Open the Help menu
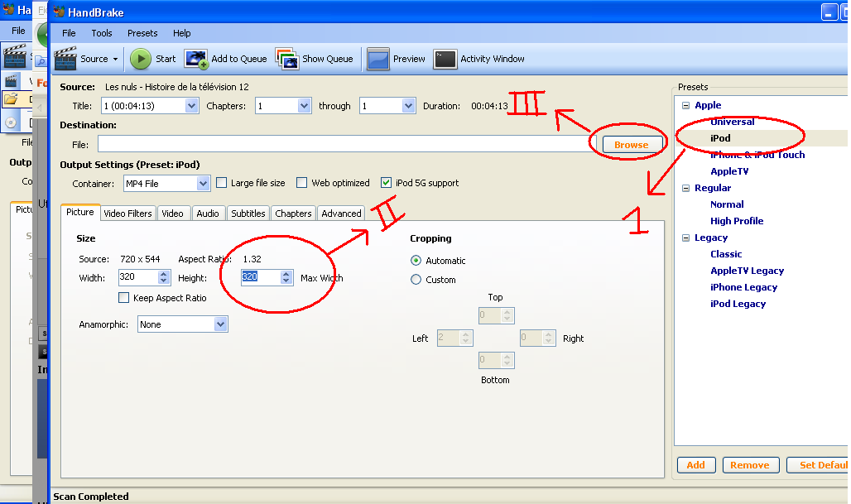The width and height of the screenshot is (851, 504). click(x=182, y=33)
